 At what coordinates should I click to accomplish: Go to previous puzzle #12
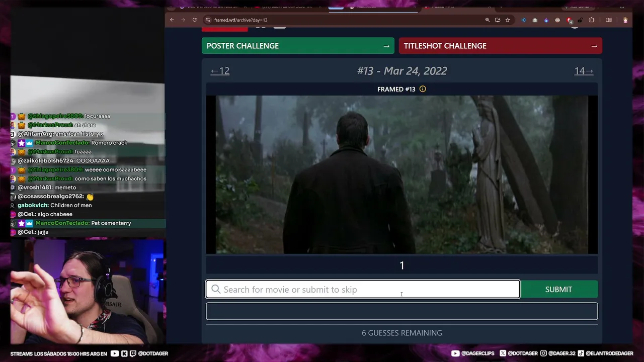[x=220, y=71]
